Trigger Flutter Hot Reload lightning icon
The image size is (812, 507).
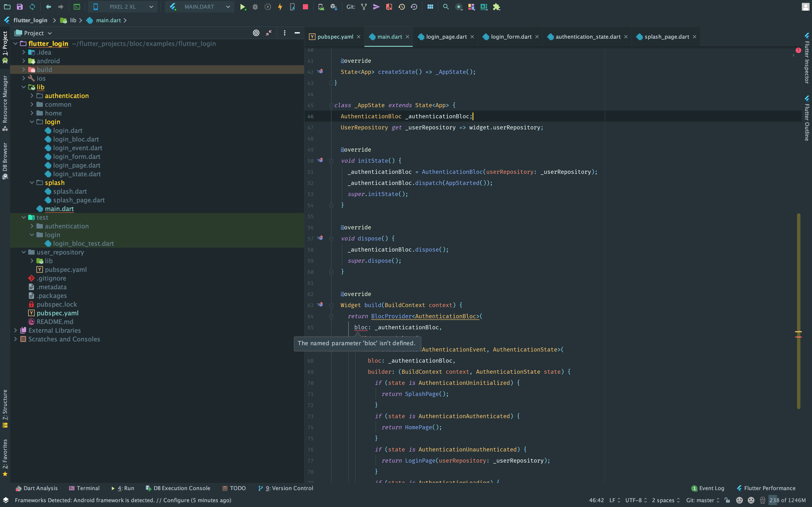point(280,7)
